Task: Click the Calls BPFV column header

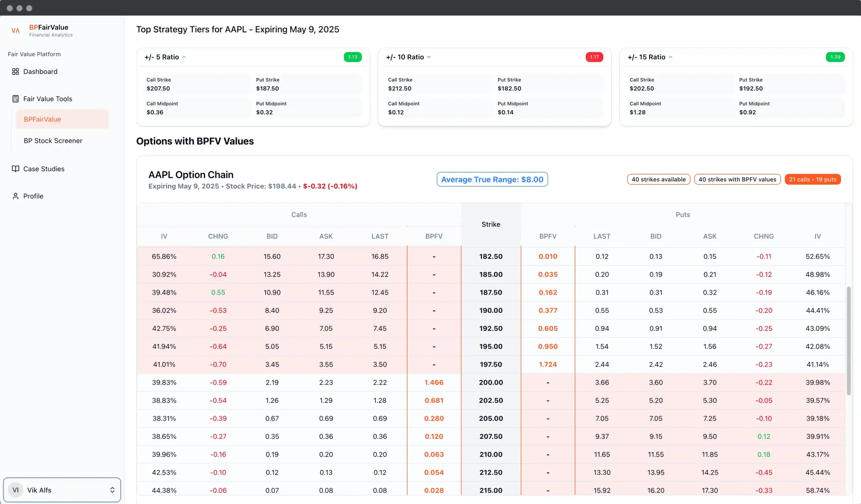Action: pyautogui.click(x=434, y=237)
